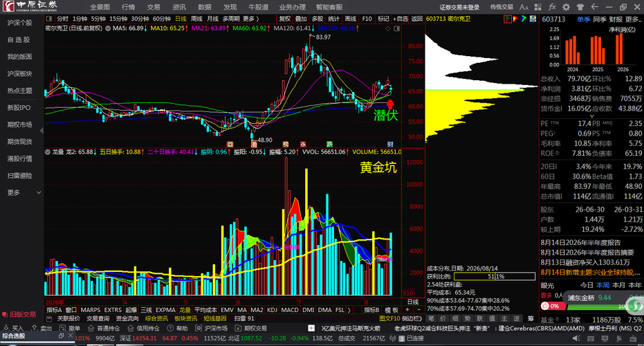Zoom in chart with the + button
Viewport: 644px width, 346px height.
(407, 310)
